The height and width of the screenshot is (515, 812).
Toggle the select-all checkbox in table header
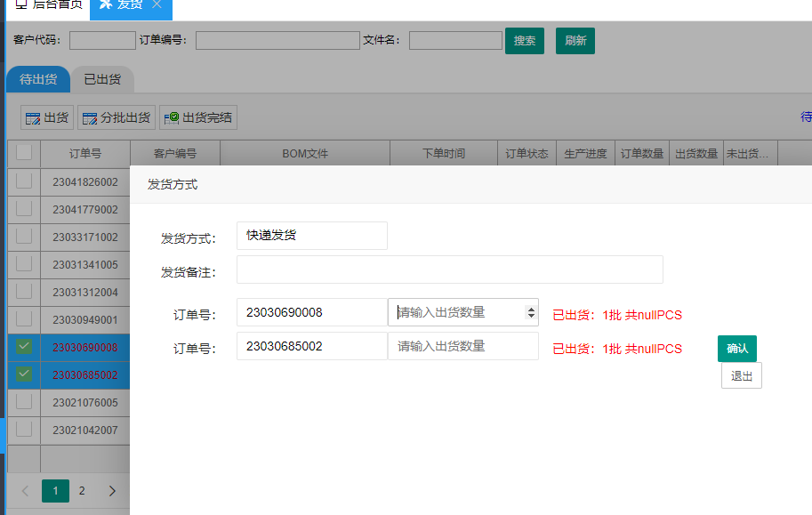tap(24, 153)
